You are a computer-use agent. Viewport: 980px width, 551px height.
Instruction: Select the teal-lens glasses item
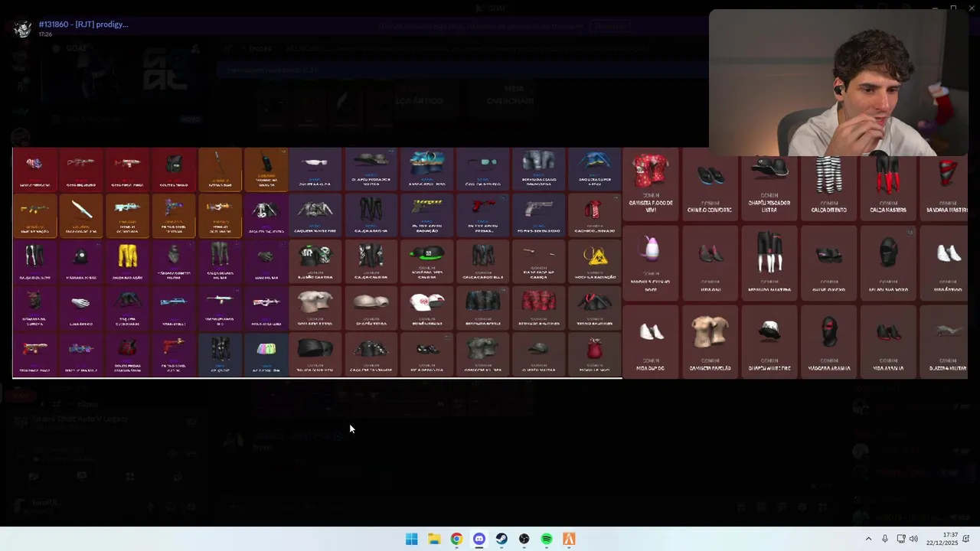482,168
